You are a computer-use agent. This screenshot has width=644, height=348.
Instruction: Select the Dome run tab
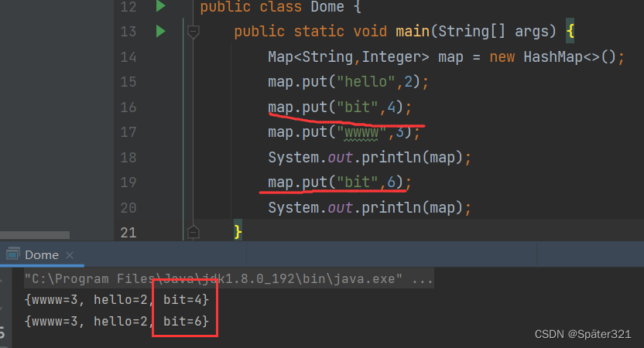[x=41, y=254]
